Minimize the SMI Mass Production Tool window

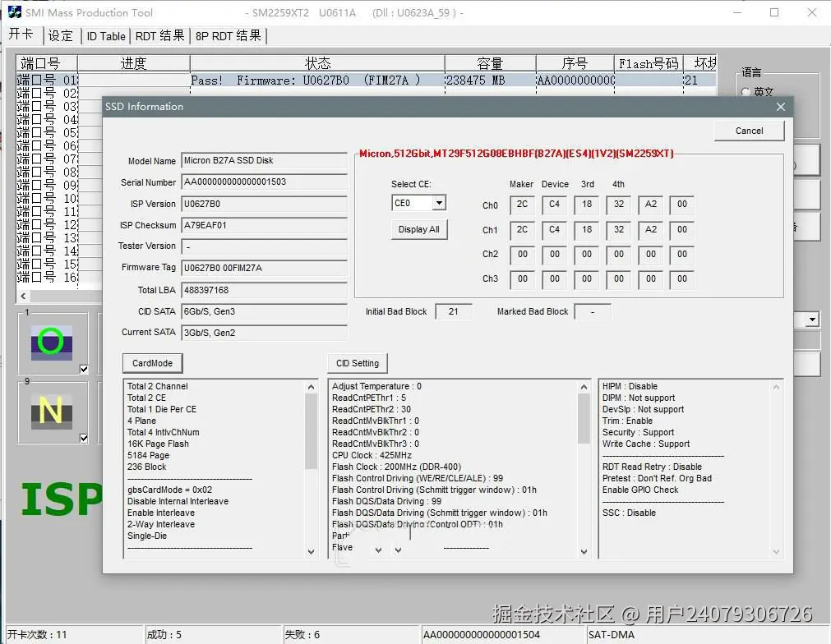click(x=736, y=12)
